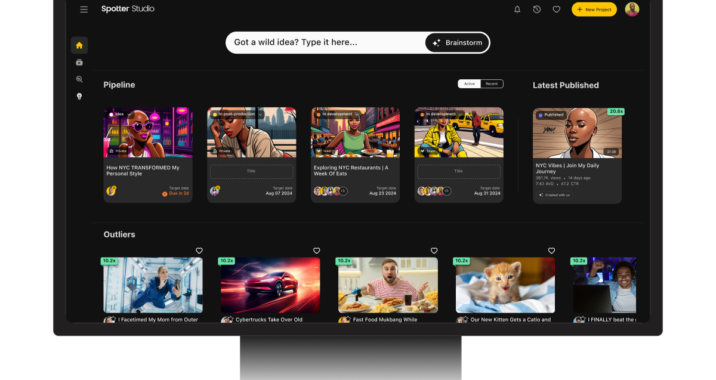Click the Private badge on How NYC TRANSFORMED thumbnail
The image size is (716, 380).
(118, 151)
